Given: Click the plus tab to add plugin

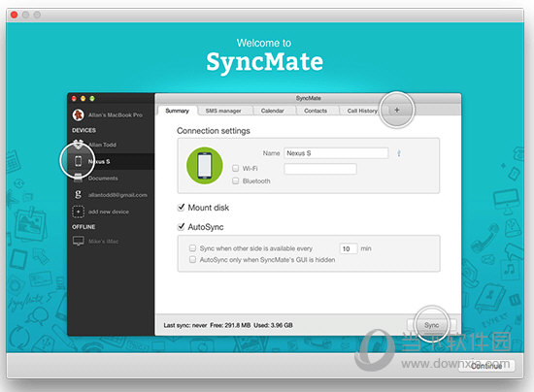Looking at the screenshot, I should click(x=396, y=110).
